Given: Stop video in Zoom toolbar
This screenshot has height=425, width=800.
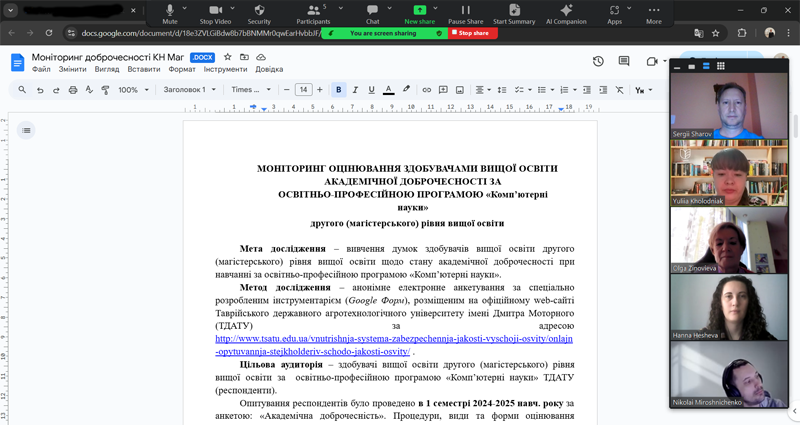Looking at the screenshot, I should [x=215, y=14].
